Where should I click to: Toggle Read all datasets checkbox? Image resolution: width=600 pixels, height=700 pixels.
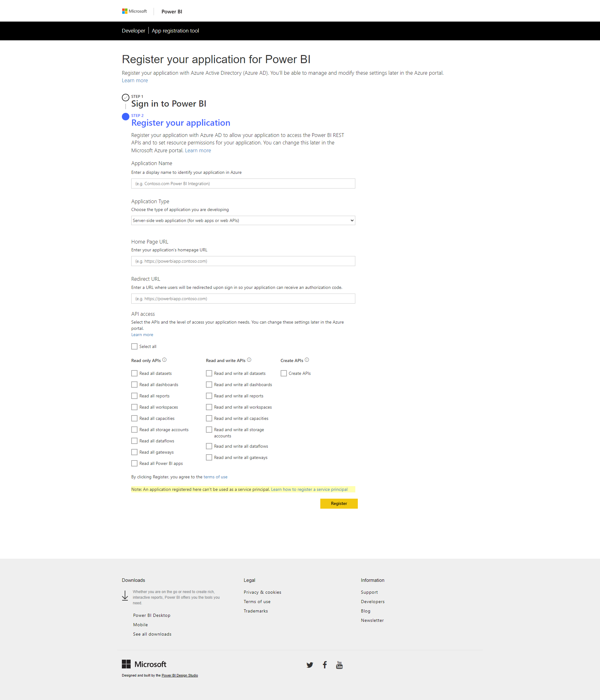[x=134, y=373]
